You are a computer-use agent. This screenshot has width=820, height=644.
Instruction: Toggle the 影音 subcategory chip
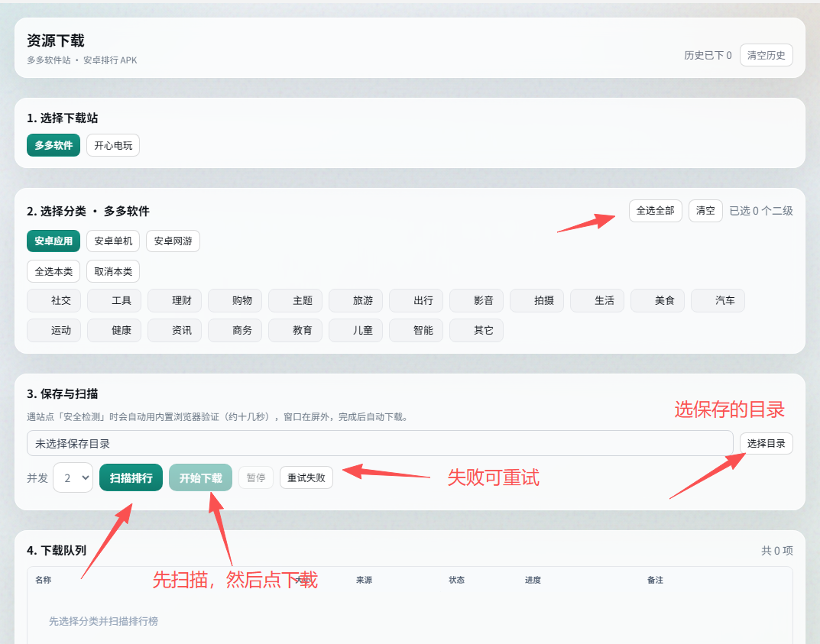pyautogui.click(x=476, y=300)
